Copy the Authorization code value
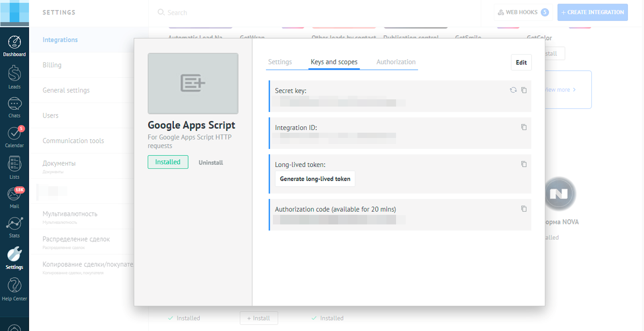644x331 pixels. coord(524,209)
